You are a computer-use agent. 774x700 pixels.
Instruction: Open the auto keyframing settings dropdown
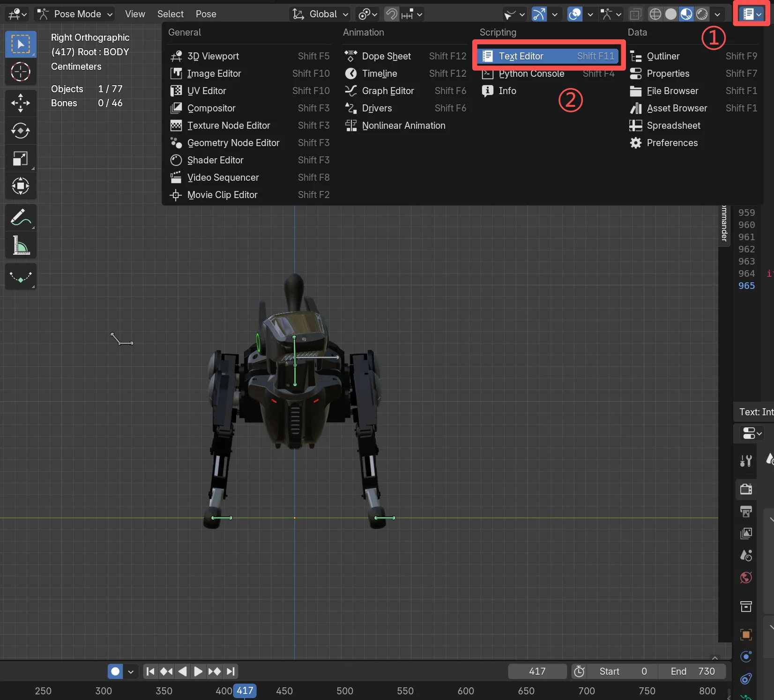point(131,671)
